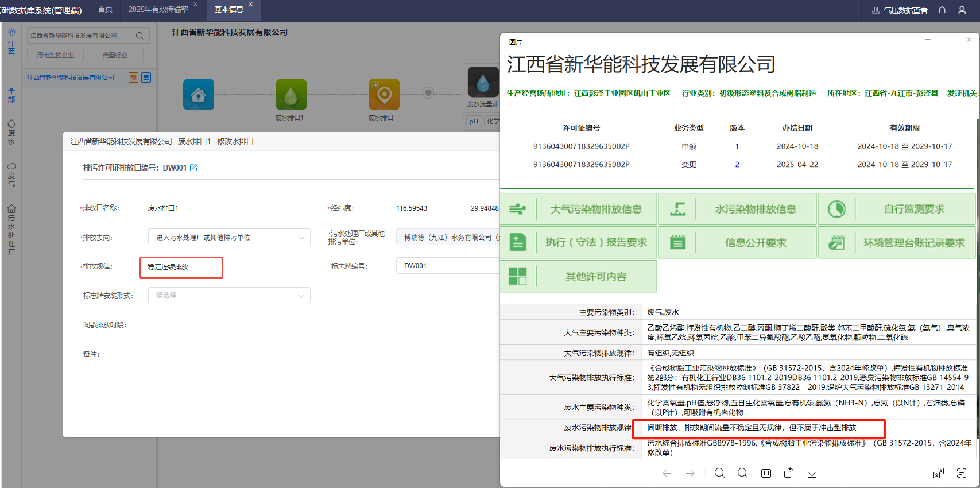The width and height of the screenshot is (980, 488).
Task: Click the 江西 location sidebar item
Action: tap(11, 41)
